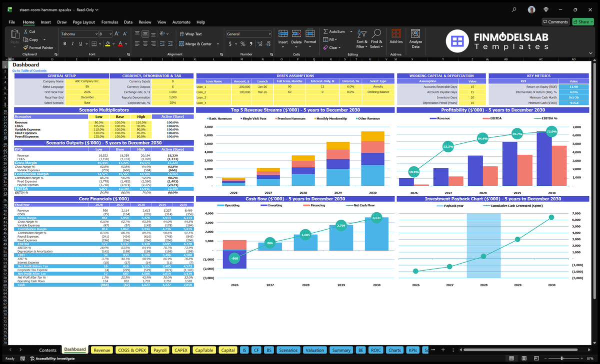
Task: Open the font size dropdown
Action: (x=110, y=34)
